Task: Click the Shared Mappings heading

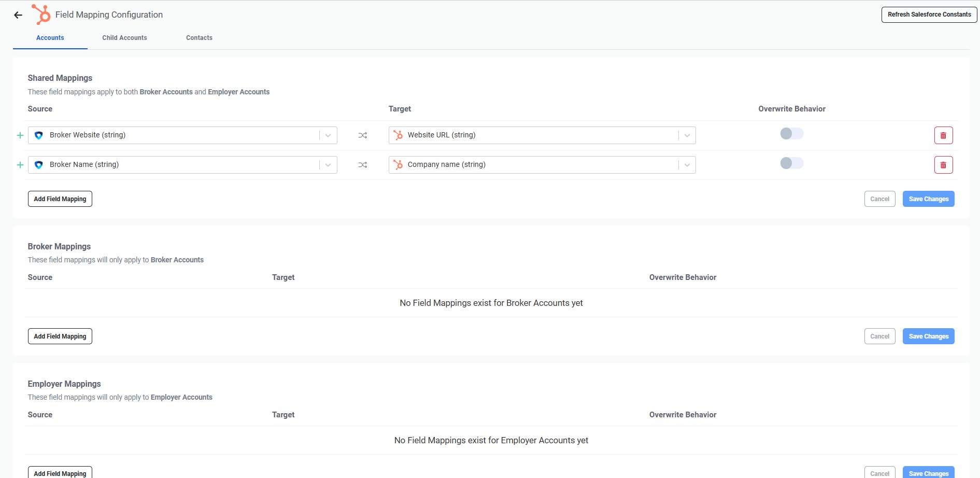Action: [60, 78]
